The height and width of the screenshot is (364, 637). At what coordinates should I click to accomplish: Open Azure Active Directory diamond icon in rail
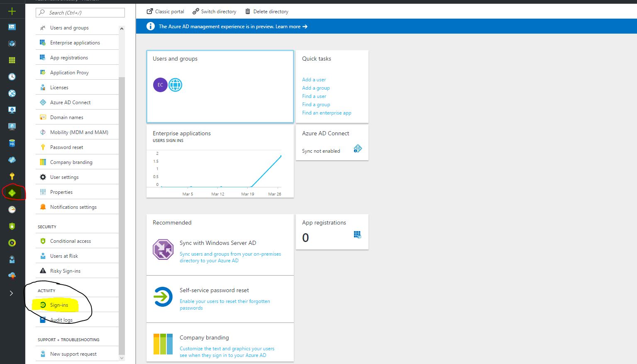tap(12, 193)
